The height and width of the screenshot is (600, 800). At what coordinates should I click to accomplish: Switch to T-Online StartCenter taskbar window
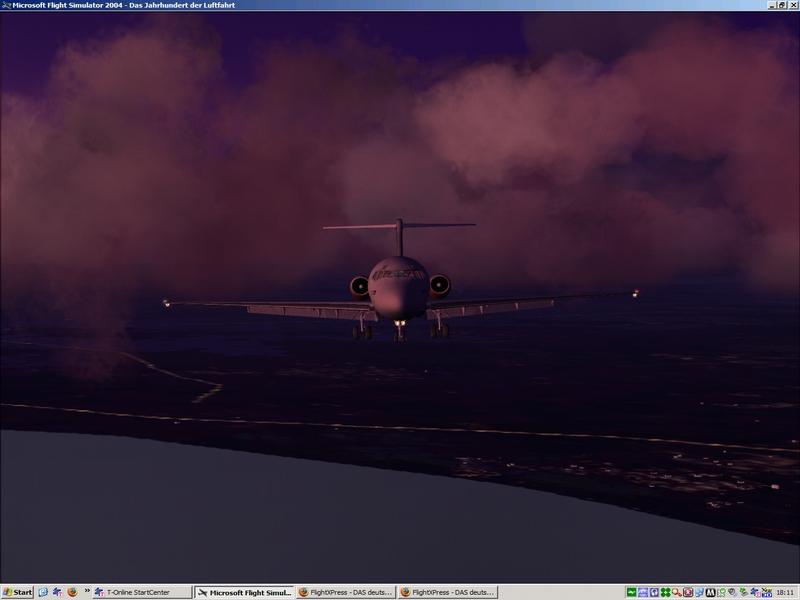(x=142, y=592)
